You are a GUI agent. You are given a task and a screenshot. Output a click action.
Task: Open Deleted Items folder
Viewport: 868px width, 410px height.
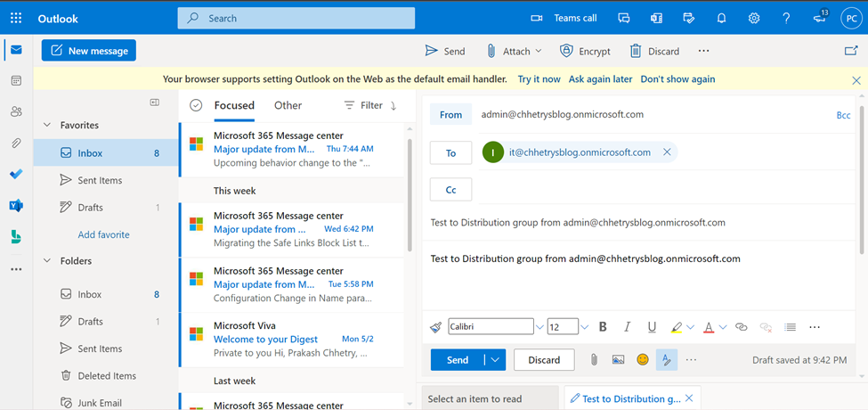tap(105, 375)
